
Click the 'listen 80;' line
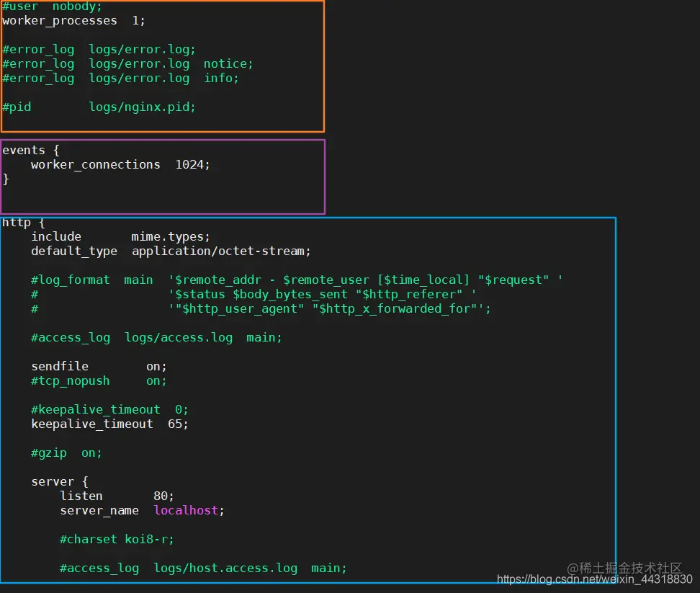117,496
